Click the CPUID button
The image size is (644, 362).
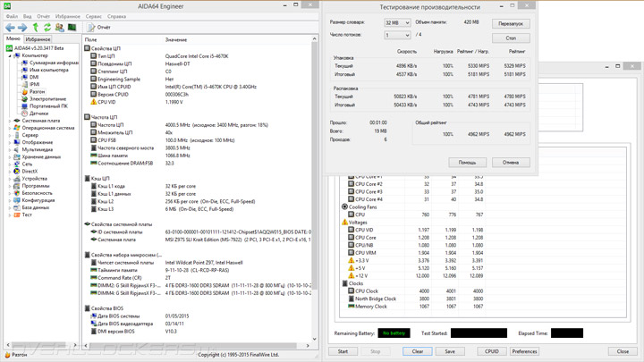tap(492, 351)
